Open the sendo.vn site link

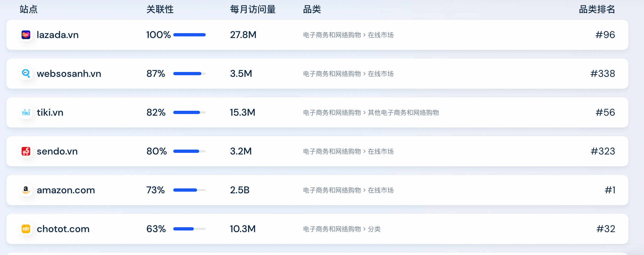[57, 151]
